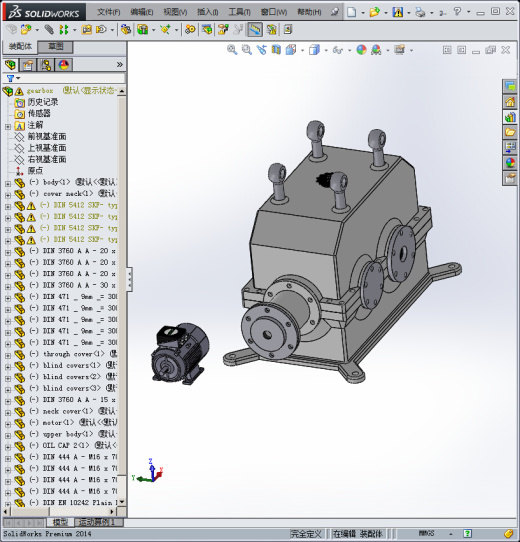Image resolution: width=520 pixels, height=542 pixels.
Task: Click the Edit Appearance color ball icon
Action: [x=361, y=50]
